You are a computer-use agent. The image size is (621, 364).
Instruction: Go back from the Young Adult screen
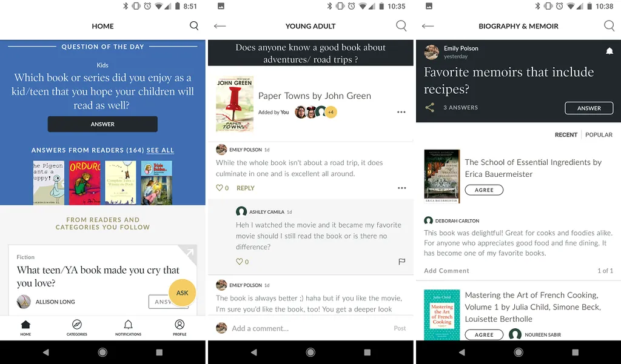(x=220, y=26)
